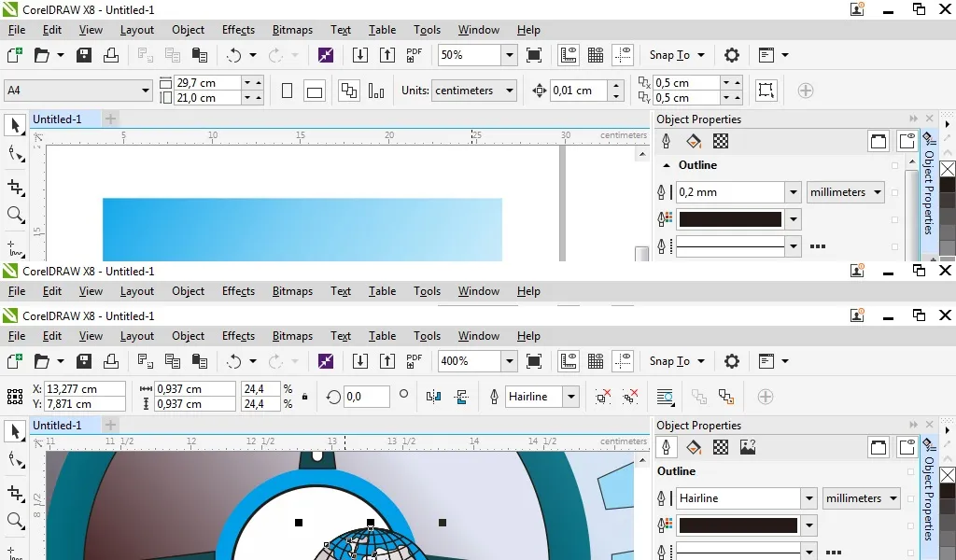Click Copy icon in bottom window toolbar
The width and height of the screenshot is (956, 560).
[173, 361]
